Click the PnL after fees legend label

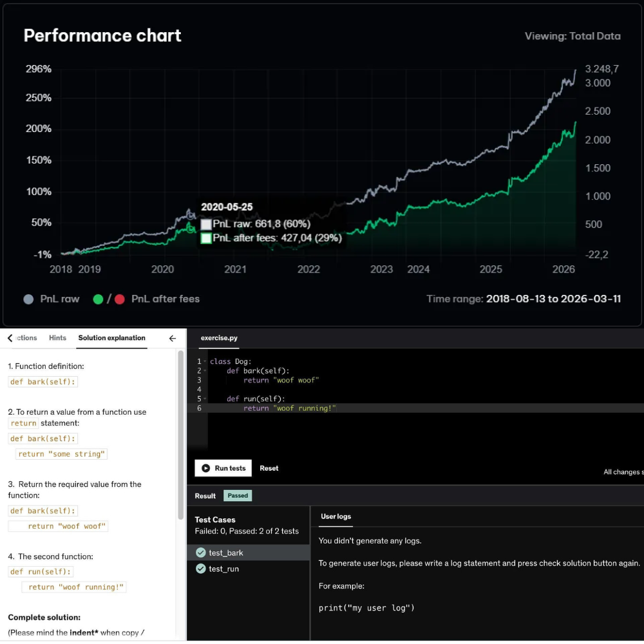coord(166,299)
